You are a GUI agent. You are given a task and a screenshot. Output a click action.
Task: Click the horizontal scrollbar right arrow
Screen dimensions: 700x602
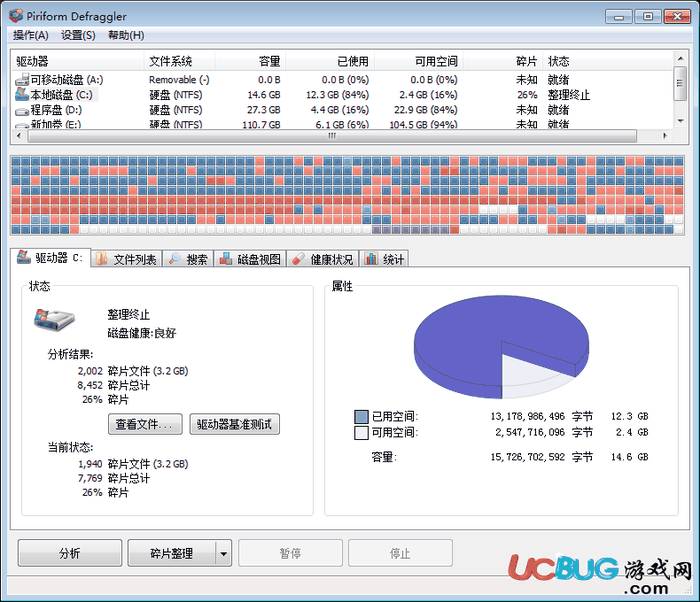(x=665, y=136)
